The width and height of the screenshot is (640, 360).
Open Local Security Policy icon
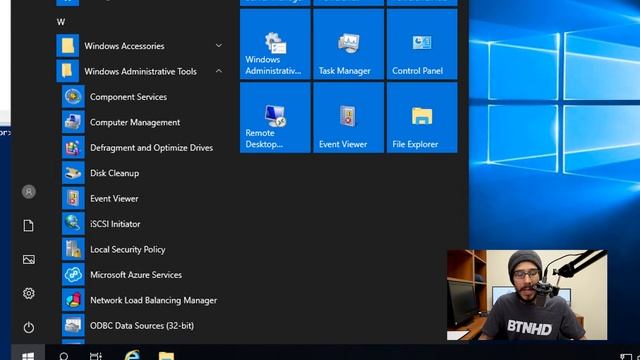pyautogui.click(x=73, y=249)
